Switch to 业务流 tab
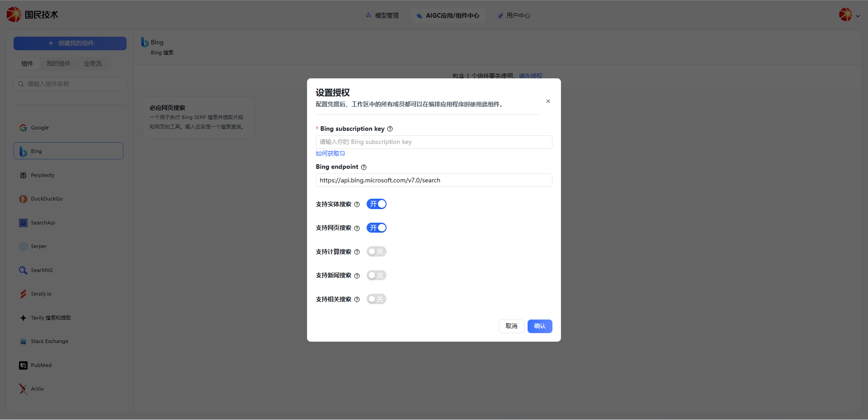This screenshot has width=868, height=420. tap(93, 63)
